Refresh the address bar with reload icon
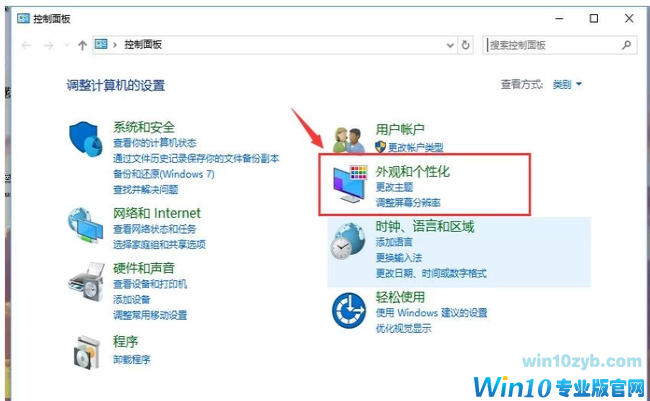This screenshot has height=401, width=650. [x=466, y=45]
